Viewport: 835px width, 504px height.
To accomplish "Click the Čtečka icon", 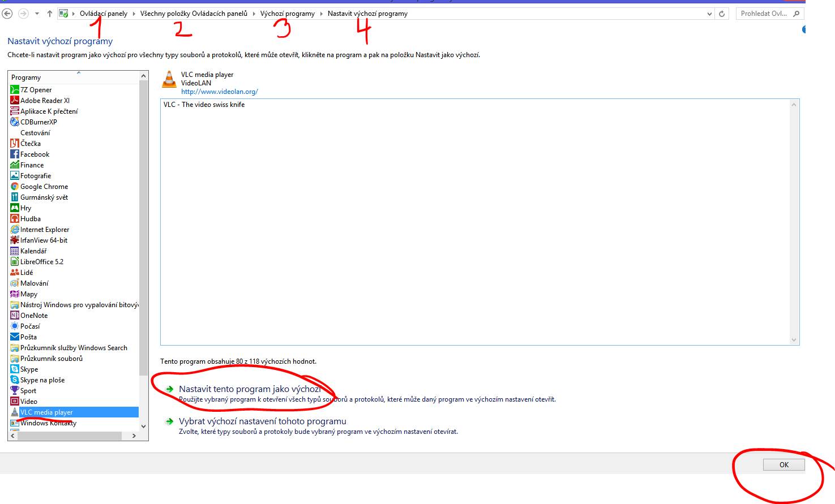I will click(x=15, y=143).
